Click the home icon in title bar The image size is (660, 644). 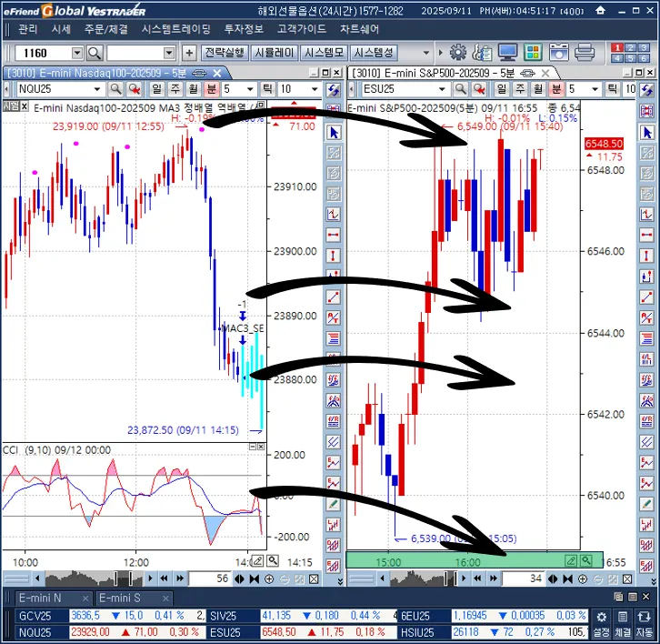coord(601,10)
